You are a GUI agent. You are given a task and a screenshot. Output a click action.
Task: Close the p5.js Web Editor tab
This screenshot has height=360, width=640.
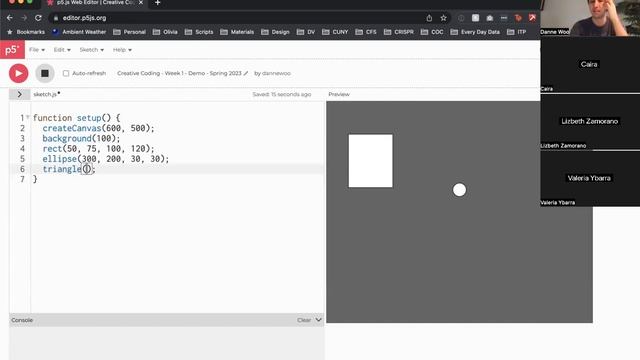click(x=141, y=3)
